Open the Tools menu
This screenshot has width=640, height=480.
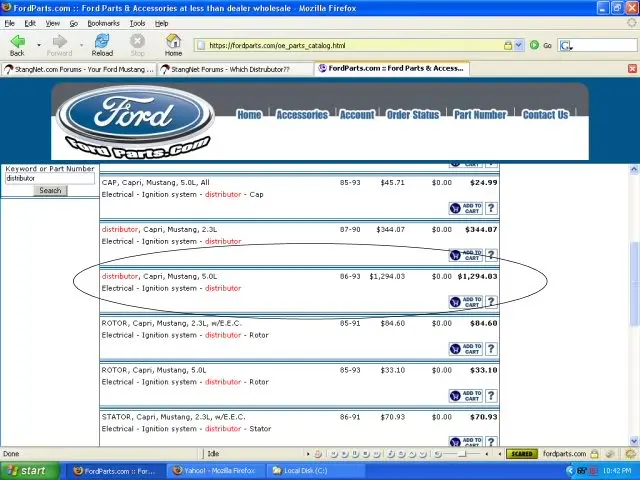[x=137, y=23]
